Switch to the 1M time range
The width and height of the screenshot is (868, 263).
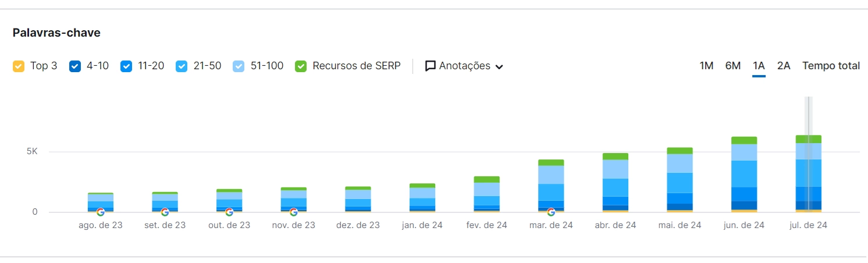point(706,66)
